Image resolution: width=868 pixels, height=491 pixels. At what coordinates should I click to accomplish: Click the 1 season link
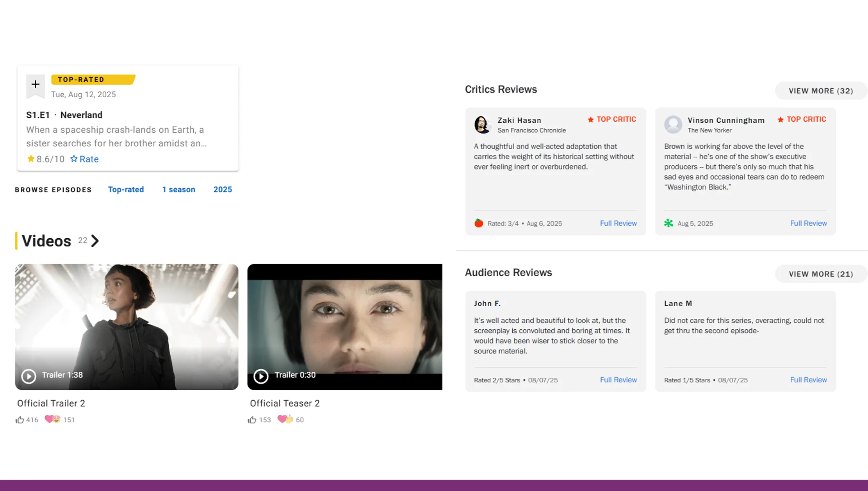178,189
